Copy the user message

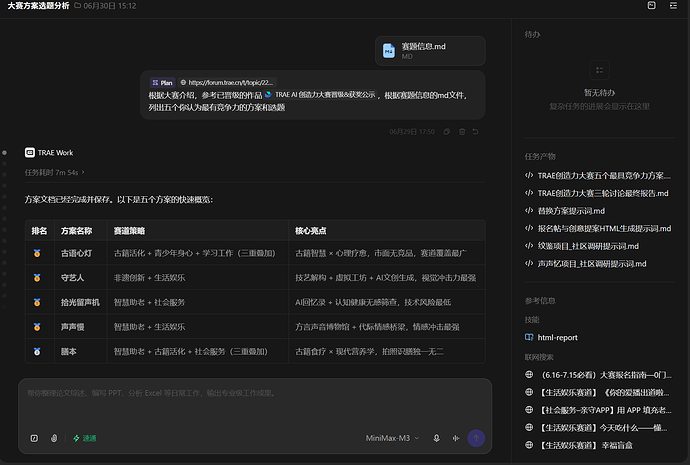click(447, 132)
